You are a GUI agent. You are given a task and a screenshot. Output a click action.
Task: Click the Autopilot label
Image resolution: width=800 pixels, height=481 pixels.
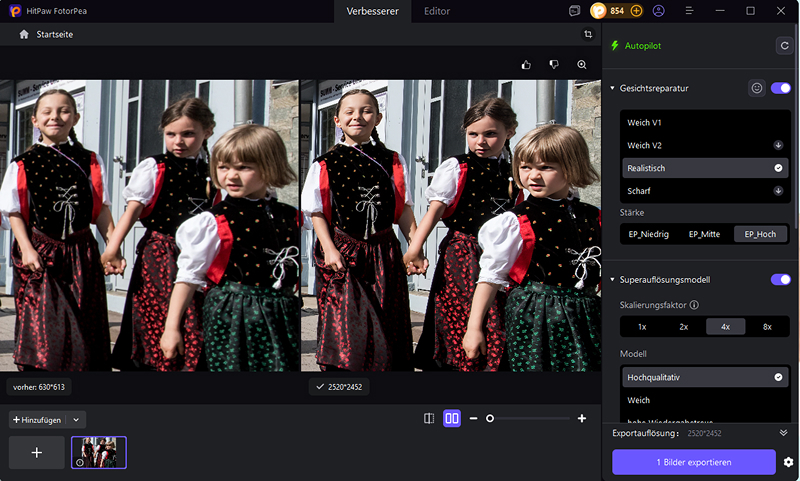point(643,46)
